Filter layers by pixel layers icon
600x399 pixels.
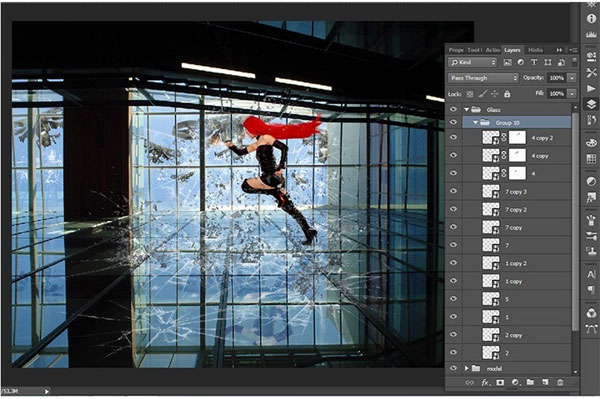click(x=507, y=62)
